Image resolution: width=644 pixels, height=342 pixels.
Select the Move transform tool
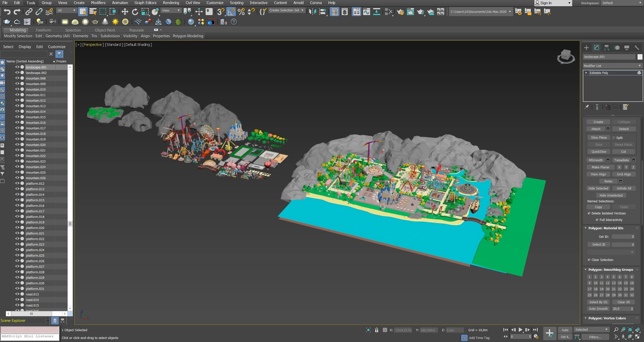125,12
